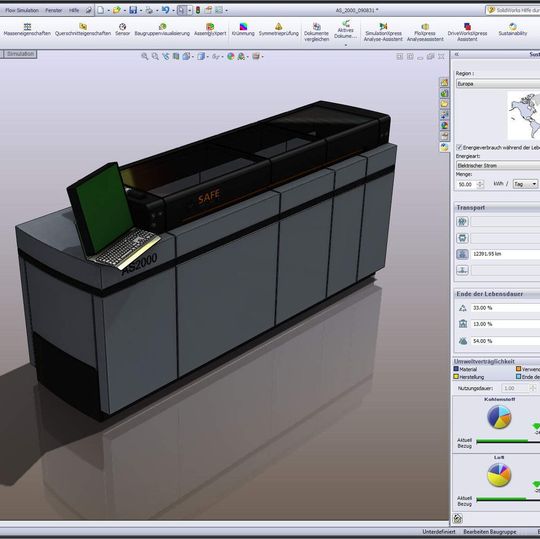Select the Sensor tool
Image resolution: width=540 pixels, height=539 pixels.
[122, 29]
